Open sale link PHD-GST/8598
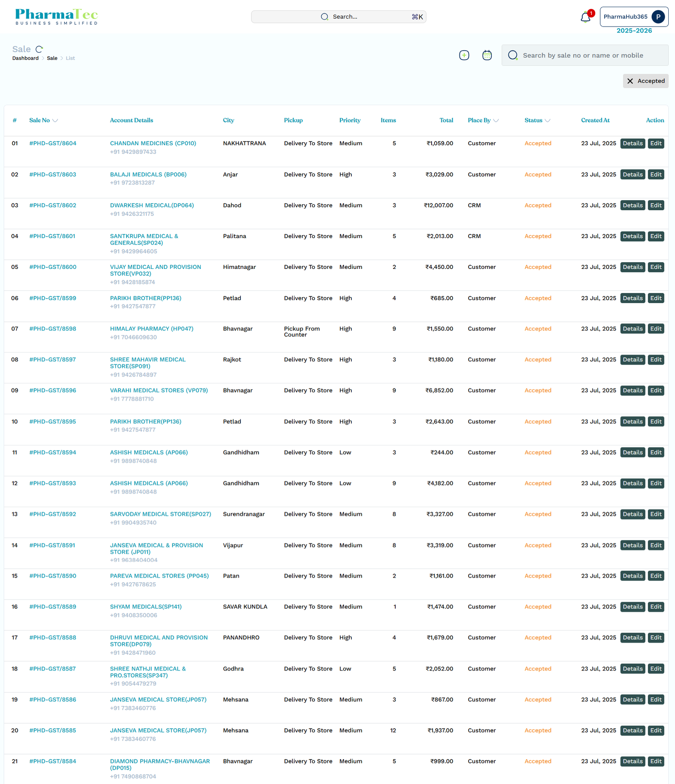675x784 pixels. click(x=52, y=328)
